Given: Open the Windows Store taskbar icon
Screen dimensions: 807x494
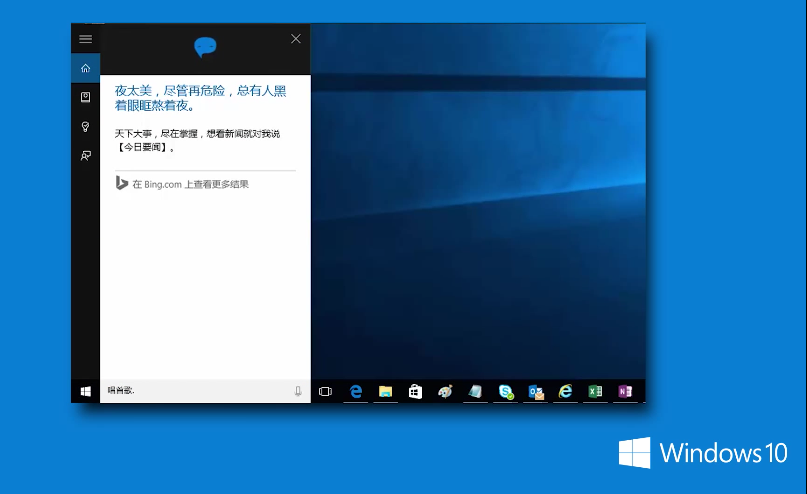Looking at the screenshot, I should (415, 391).
